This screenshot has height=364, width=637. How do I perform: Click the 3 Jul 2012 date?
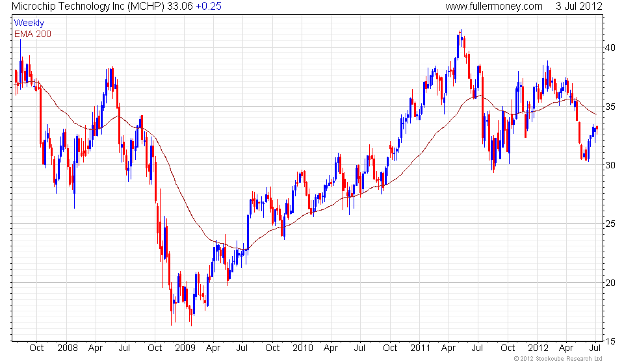point(579,6)
